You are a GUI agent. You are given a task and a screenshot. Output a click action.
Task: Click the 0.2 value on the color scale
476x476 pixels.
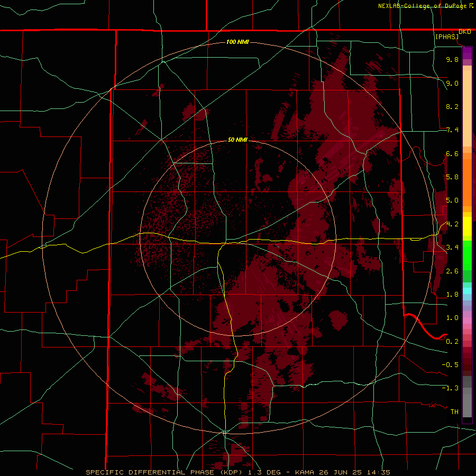tap(452, 342)
